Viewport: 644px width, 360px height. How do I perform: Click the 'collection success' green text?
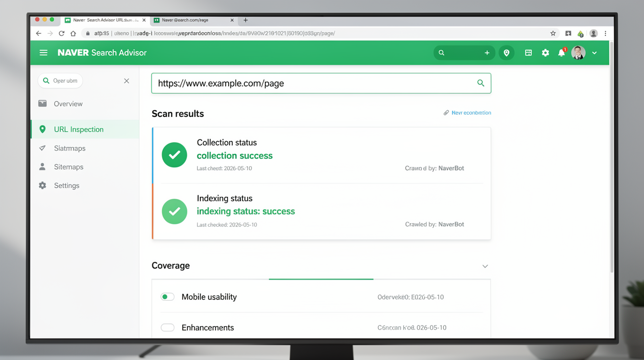tap(235, 156)
